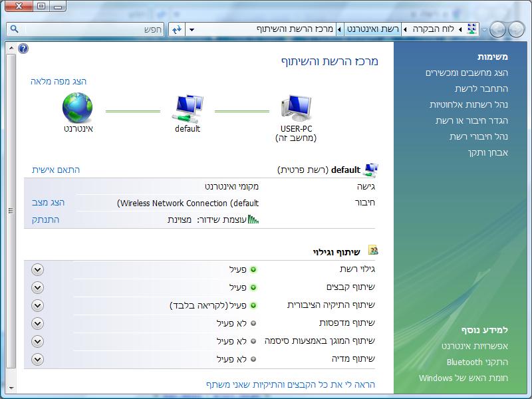Click the gray status dot for שיתוף מדפסות
The width and height of the screenshot is (532, 399).
tap(253, 323)
